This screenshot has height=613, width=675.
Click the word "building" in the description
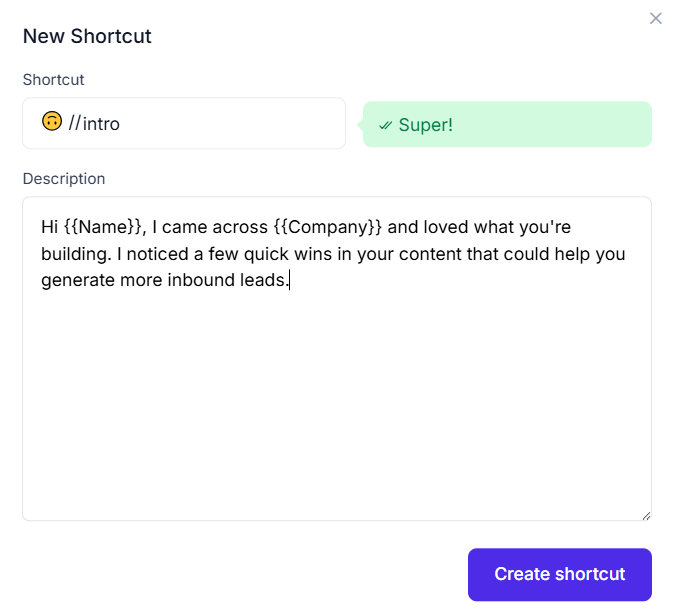pos(76,254)
